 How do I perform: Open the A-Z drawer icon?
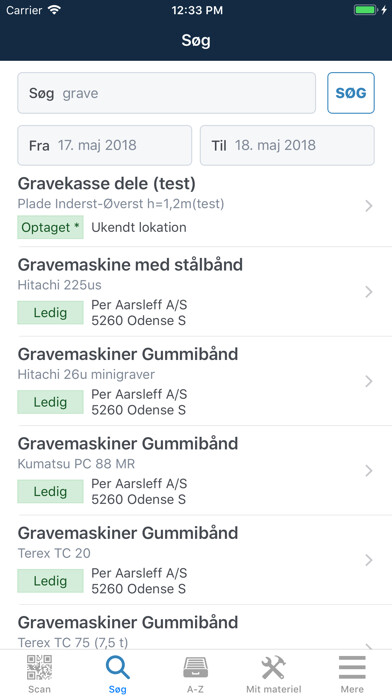pyautogui.click(x=196, y=668)
